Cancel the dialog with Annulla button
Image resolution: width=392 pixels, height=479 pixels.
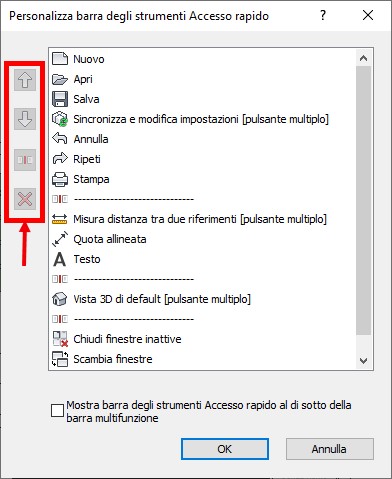point(329,449)
